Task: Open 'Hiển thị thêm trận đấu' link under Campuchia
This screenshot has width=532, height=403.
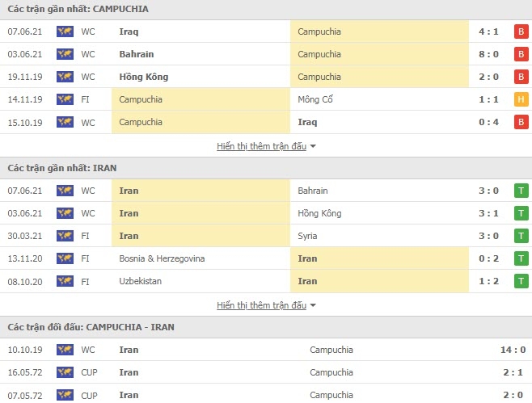Action: tap(262, 146)
